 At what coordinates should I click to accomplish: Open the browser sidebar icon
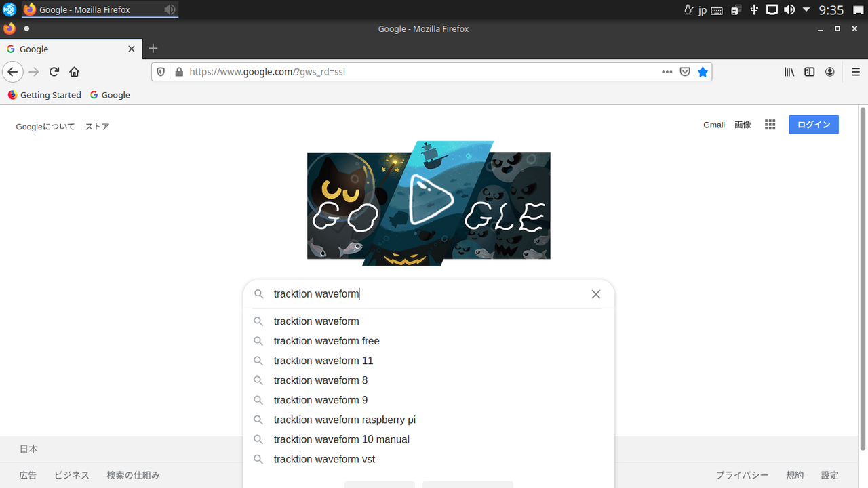(x=809, y=71)
